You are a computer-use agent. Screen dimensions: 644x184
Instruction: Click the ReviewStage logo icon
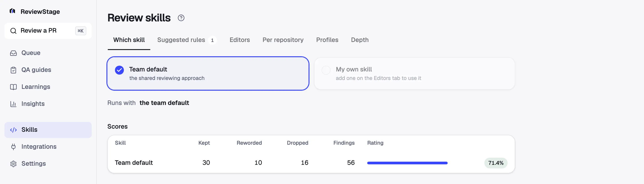13,11
